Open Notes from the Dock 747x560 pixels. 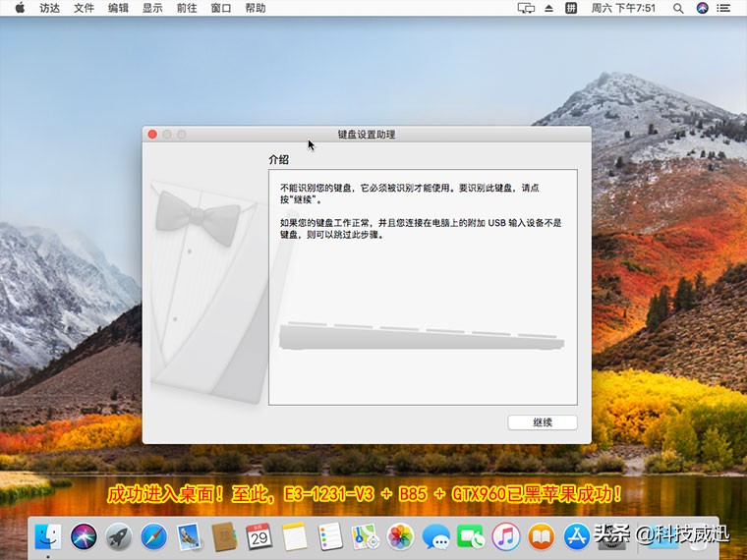tap(295, 536)
